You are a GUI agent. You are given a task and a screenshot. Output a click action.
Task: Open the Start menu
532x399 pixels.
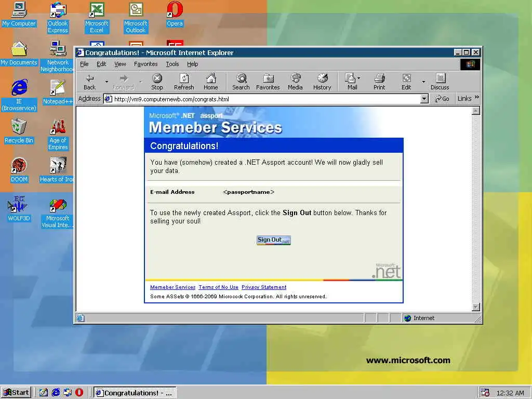(x=16, y=393)
